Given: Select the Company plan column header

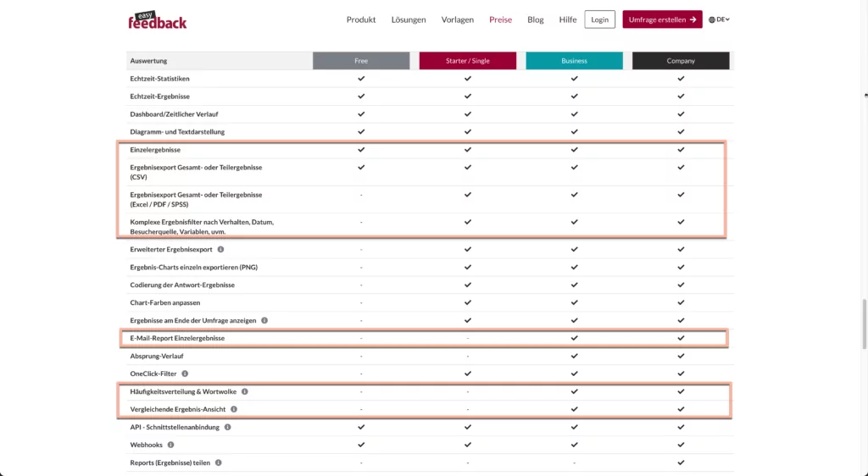Looking at the screenshot, I should [x=681, y=61].
